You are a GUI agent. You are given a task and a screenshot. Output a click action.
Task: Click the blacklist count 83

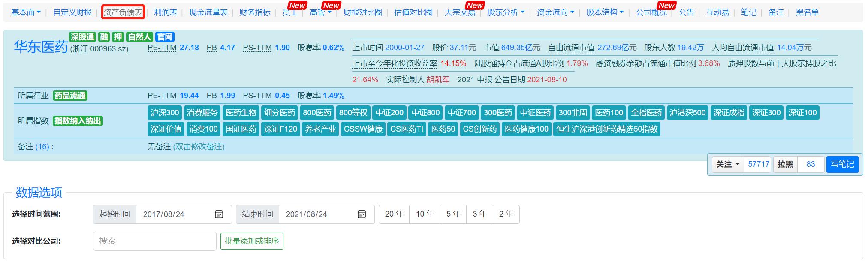coord(811,164)
